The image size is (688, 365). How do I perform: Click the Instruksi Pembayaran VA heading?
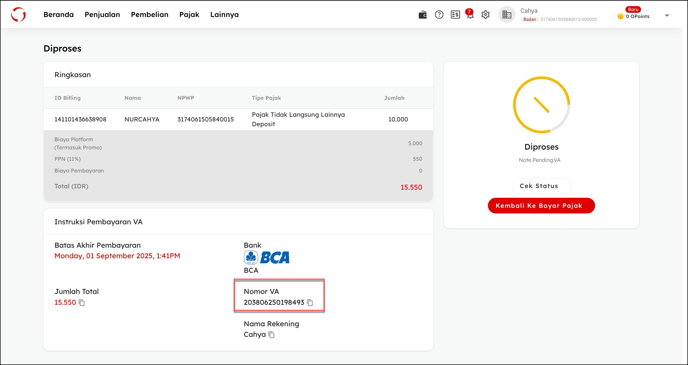click(98, 222)
